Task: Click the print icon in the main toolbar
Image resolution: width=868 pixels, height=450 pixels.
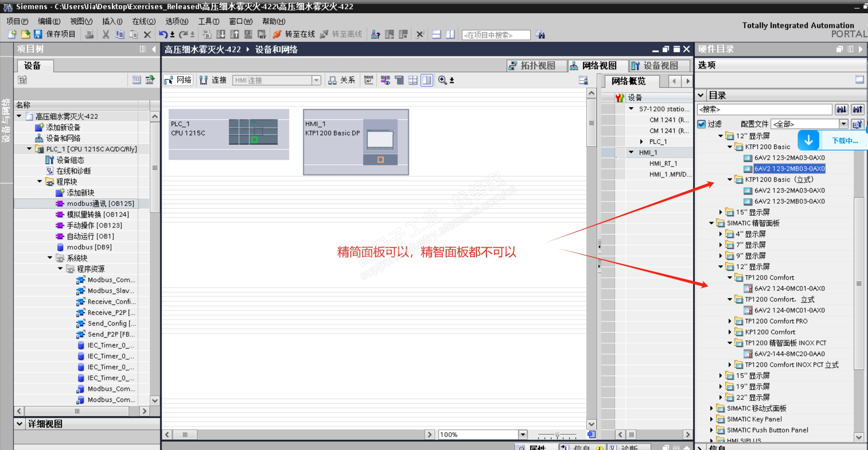Action: (90, 34)
